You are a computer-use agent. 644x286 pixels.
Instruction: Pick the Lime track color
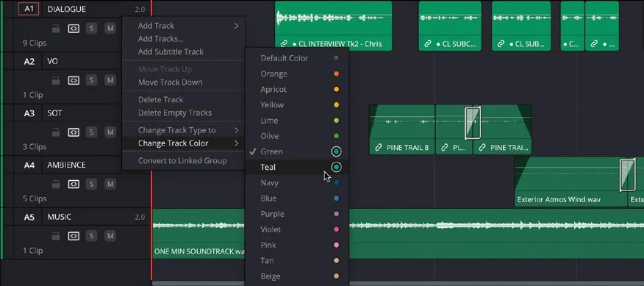pyautogui.click(x=297, y=121)
